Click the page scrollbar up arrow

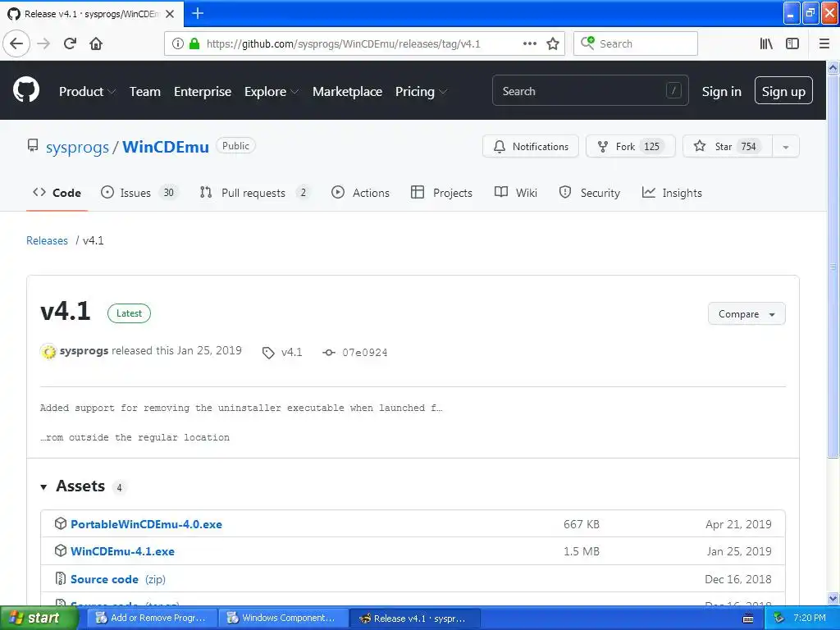click(x=833, y=67)
